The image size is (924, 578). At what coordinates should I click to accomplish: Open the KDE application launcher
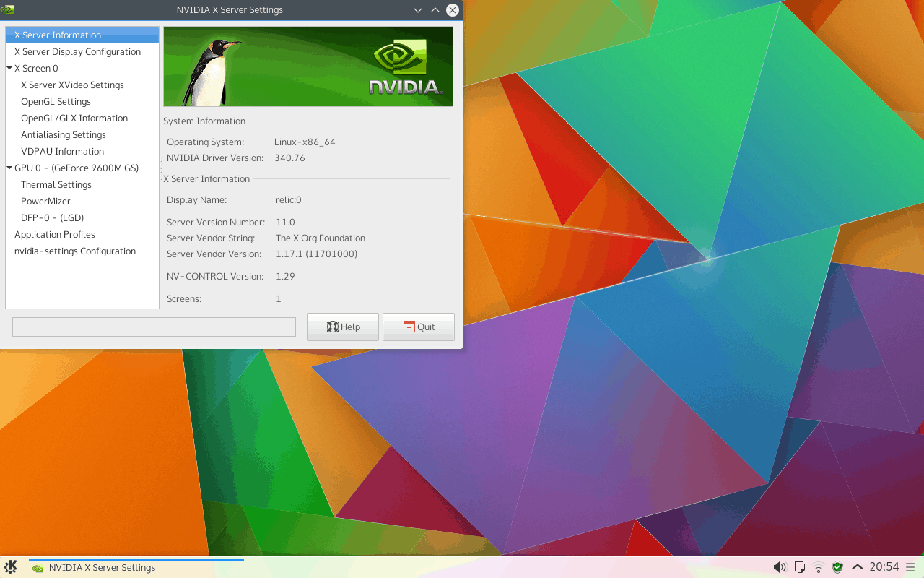pos(11,567)
